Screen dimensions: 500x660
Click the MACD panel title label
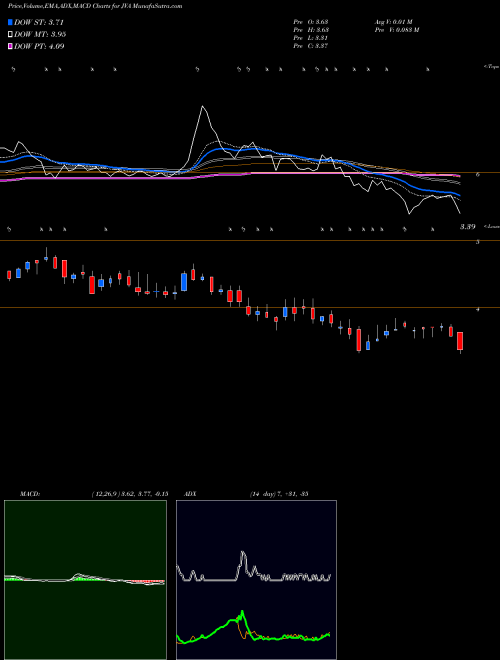30,494
